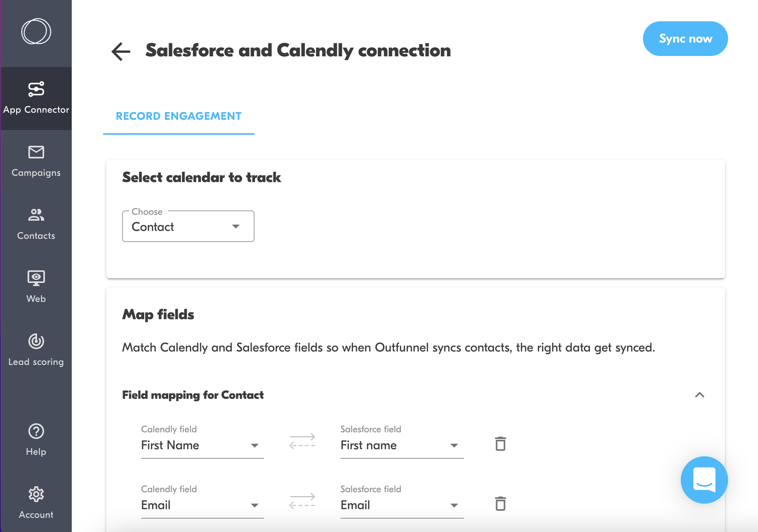The width and height of the screenshot is (758, 532).
Task: Open the Contacts section
Action: click(x=36, y=223)
